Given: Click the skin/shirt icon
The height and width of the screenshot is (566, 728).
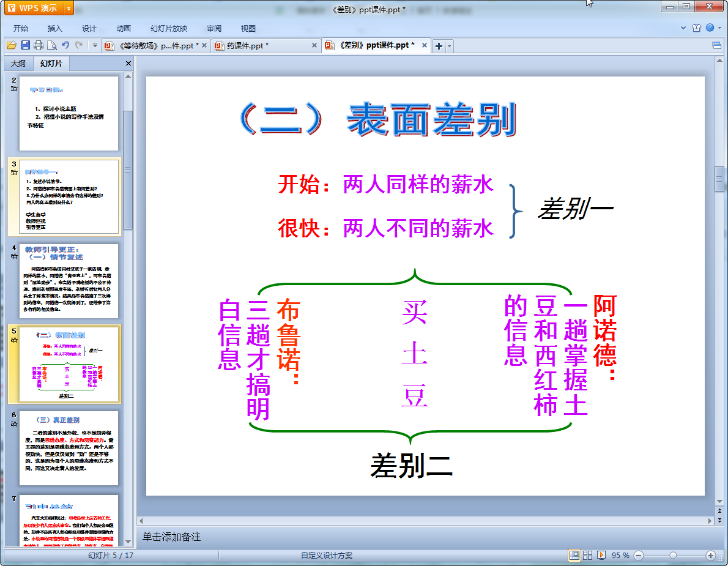Looking at the screenshot, I should [x=696, y=28].
